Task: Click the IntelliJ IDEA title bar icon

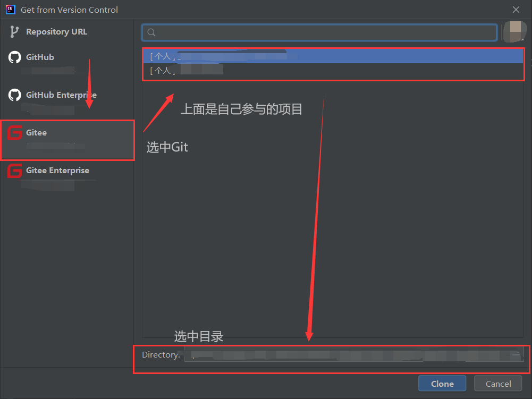Action: pyautogui.click(x=11, y=10)
